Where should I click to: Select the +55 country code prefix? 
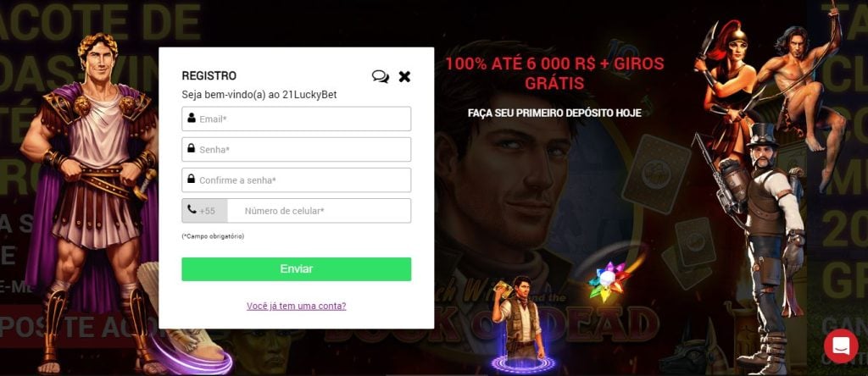click(x=207, y=211)
